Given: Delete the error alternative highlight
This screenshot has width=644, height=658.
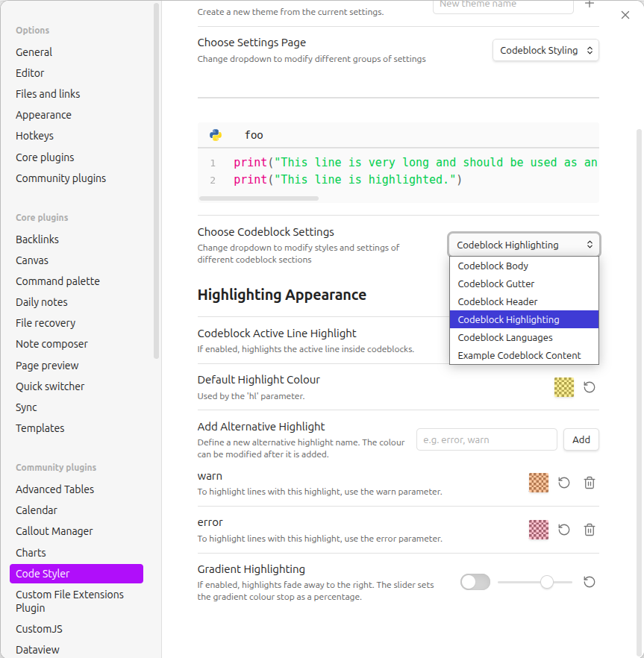Looking at the screenshot, I should [x=589, y=530].
